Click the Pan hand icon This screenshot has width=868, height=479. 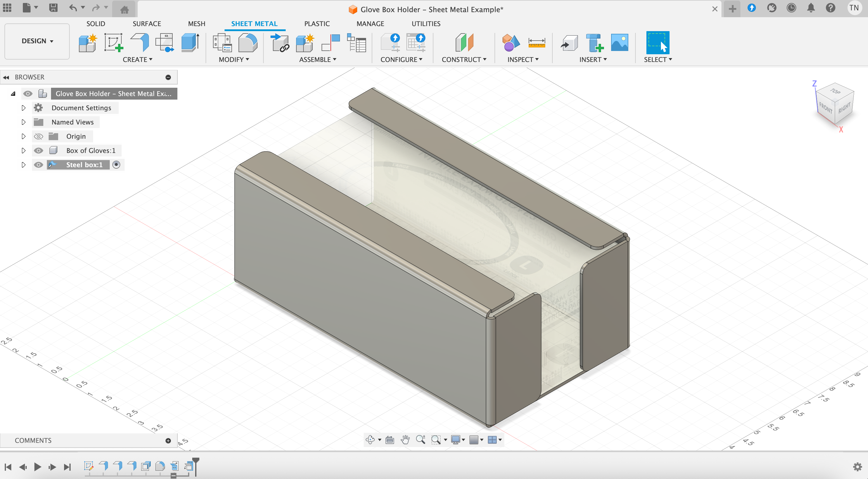pyautogui.click(x=405, y=440)
